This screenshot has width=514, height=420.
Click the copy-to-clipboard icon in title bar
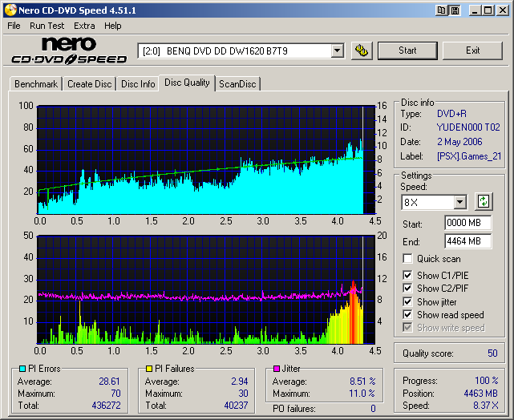[442, 10]
